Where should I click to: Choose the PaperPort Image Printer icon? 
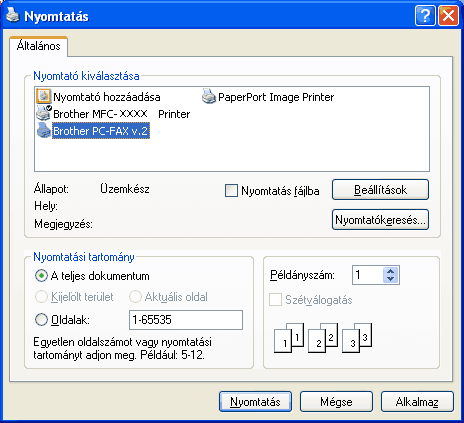(x=209, y=96)
